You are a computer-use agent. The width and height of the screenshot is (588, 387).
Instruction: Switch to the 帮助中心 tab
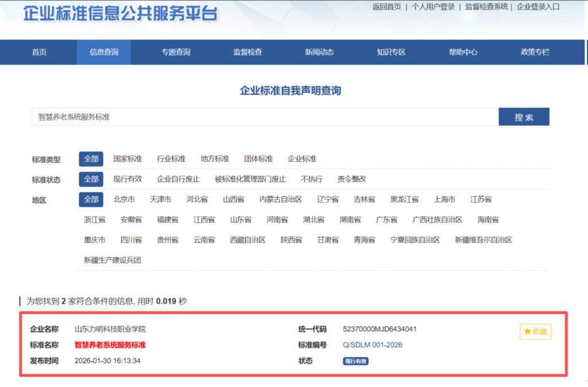(x=463, y=52)
